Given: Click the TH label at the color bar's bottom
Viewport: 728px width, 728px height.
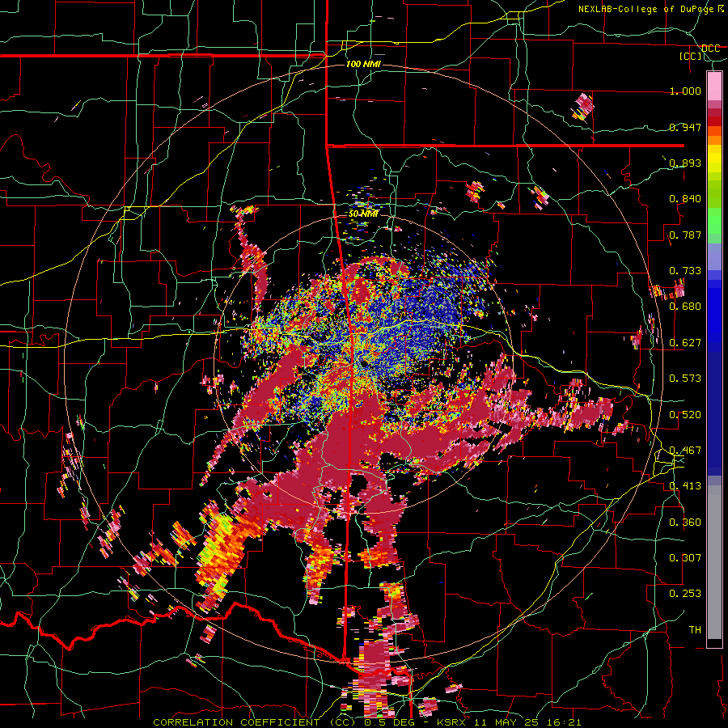Looking at the screenshot, I should pyautogui.click(x=695, y=630).
